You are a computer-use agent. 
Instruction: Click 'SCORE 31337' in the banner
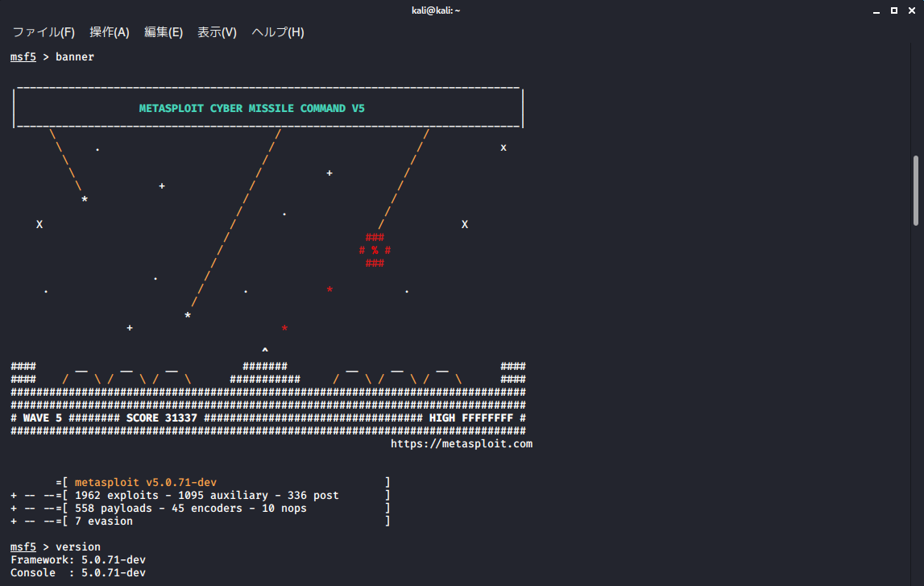point(161,418)
